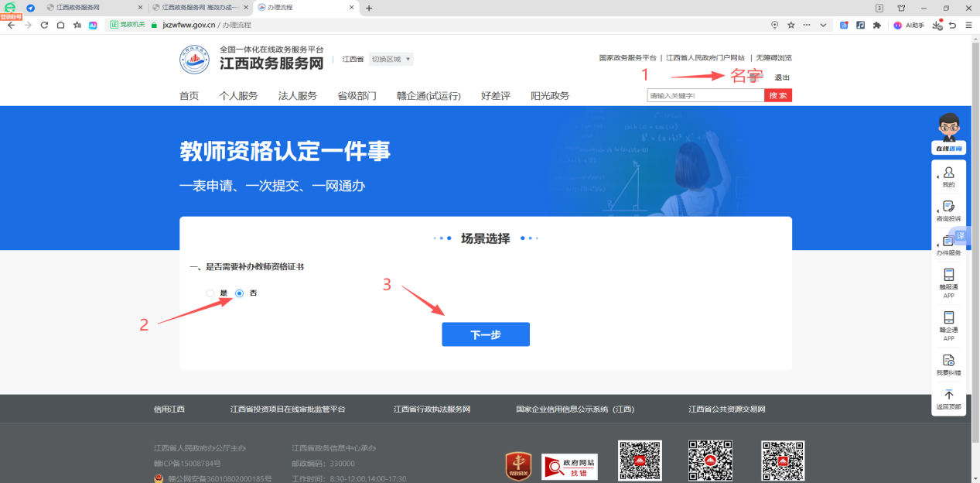Open the browser extensions puzzle icon
Screen dimensions: 980x483
876,25
